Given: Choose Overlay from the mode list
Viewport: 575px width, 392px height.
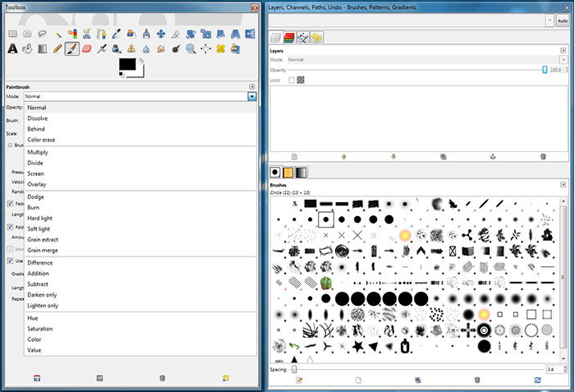Looking at the screenshot, I should pos(140,184).
